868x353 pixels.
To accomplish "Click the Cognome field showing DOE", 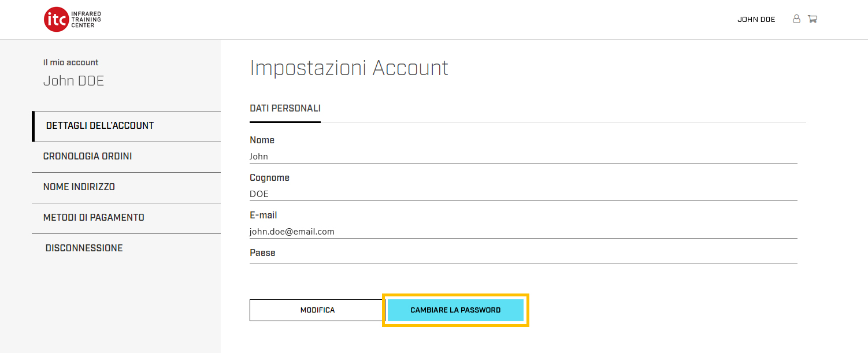I will pyautogui.click(x=523, y=194).
